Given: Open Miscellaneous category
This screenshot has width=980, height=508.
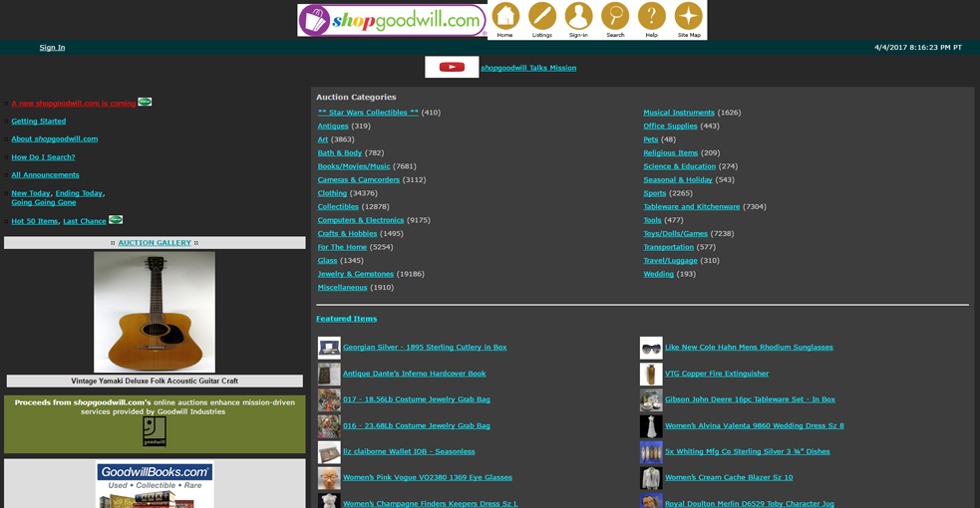Looking at the screenshot, I should tap(343, 288).
